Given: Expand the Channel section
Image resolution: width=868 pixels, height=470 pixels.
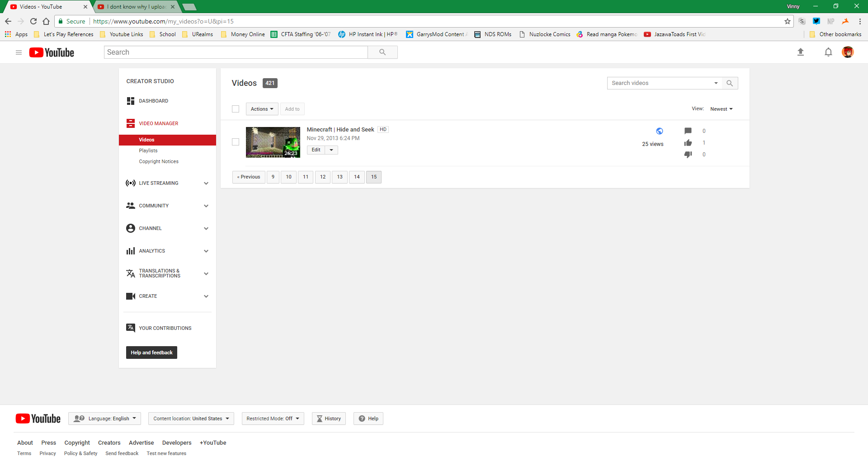Looking at the screenshot, I should tap(206, 228).
